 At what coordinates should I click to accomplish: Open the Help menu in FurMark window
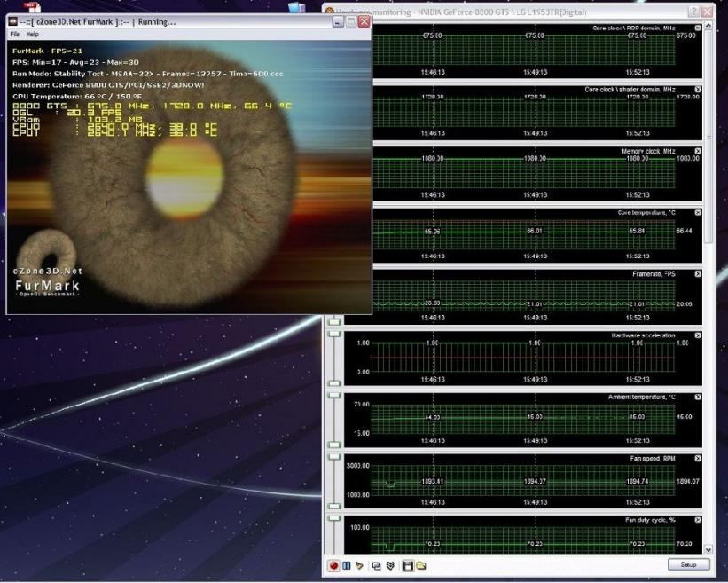click(x=32, y=35)
